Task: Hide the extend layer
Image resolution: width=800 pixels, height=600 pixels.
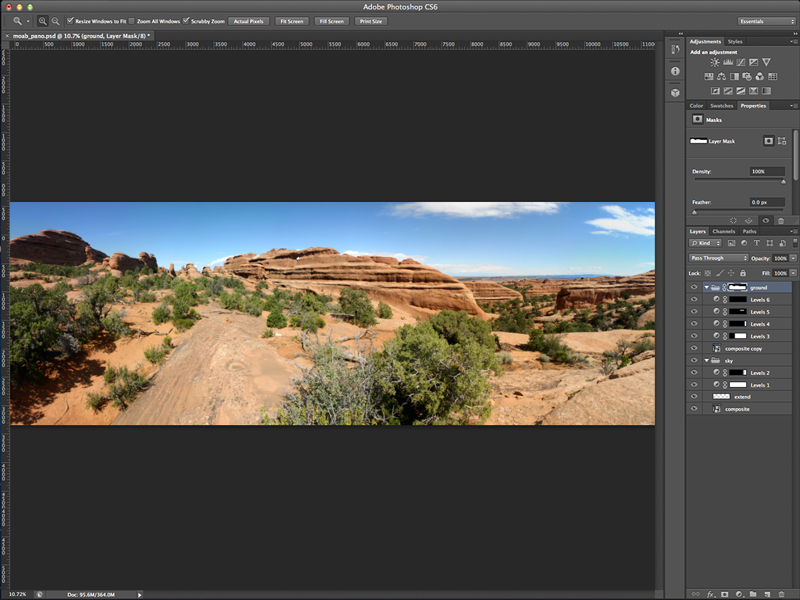Action: [694, 396]
